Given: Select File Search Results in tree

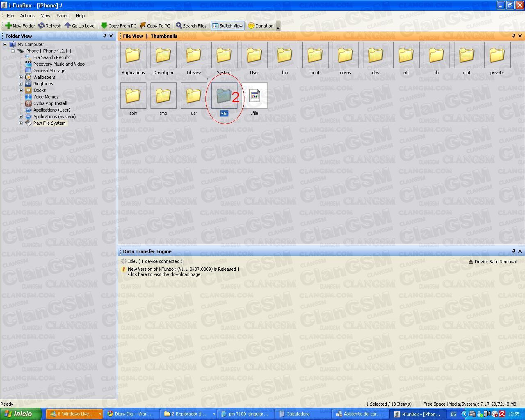Looking at the screenshot, I should [51, 57].
